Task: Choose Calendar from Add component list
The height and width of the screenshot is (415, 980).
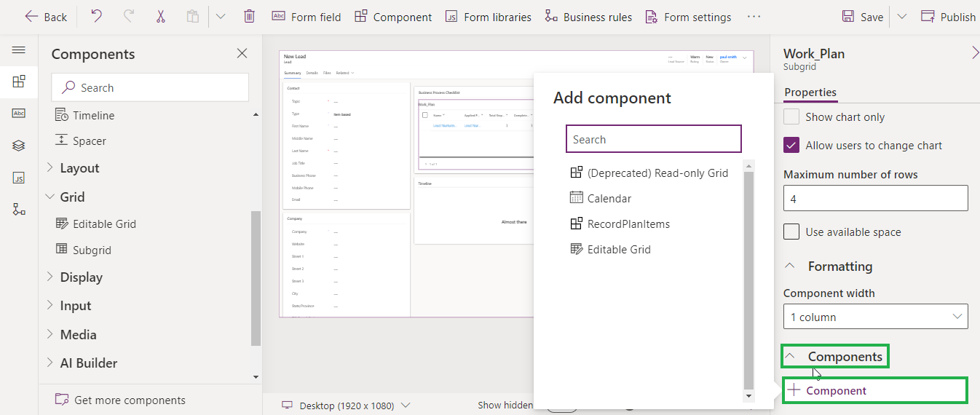Action: [609, 198]
